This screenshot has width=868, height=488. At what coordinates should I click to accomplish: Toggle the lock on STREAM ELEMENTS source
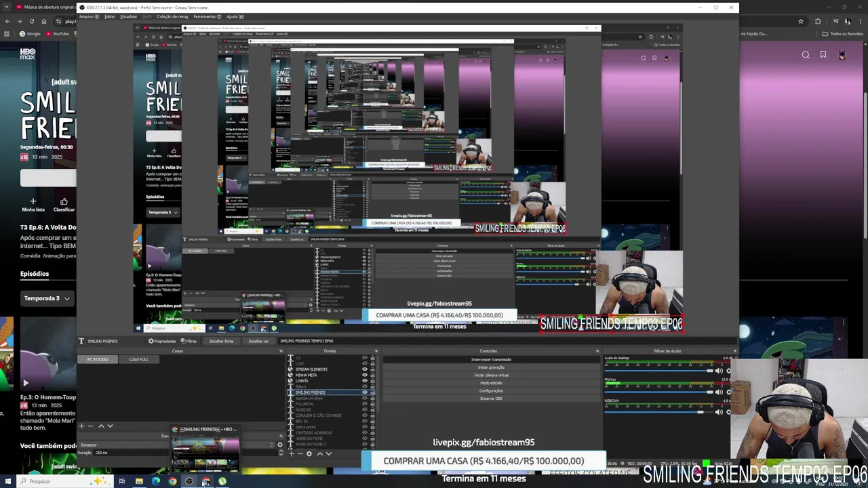pyautogui.click(x=372, y=369)
